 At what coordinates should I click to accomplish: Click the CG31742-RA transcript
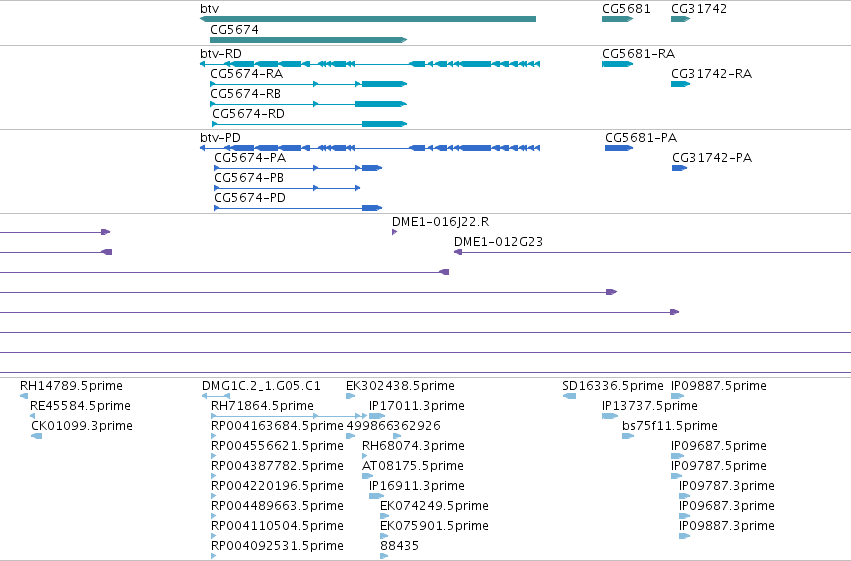pos(681,84)
